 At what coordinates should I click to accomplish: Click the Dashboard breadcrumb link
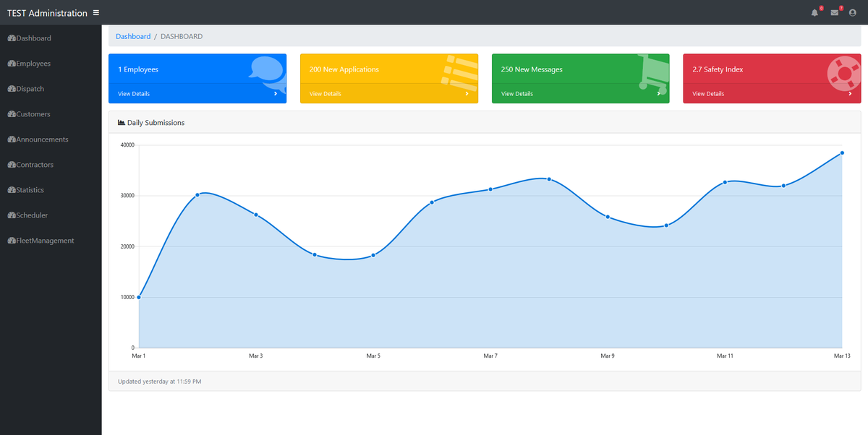point(133,36)
